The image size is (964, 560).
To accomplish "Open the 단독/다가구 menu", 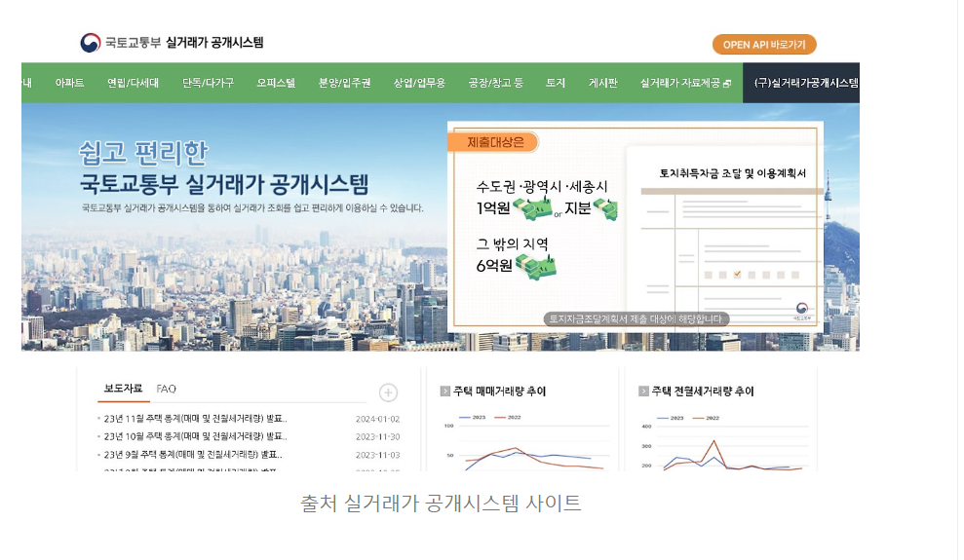I will pyautogui.click(x=208, y=83).
